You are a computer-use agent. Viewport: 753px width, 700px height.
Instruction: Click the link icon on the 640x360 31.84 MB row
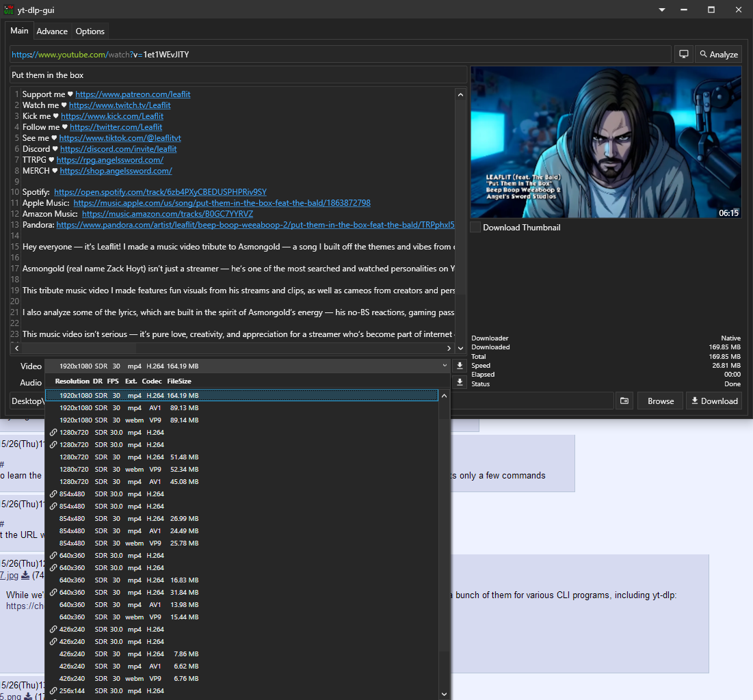tap(53, 593)
